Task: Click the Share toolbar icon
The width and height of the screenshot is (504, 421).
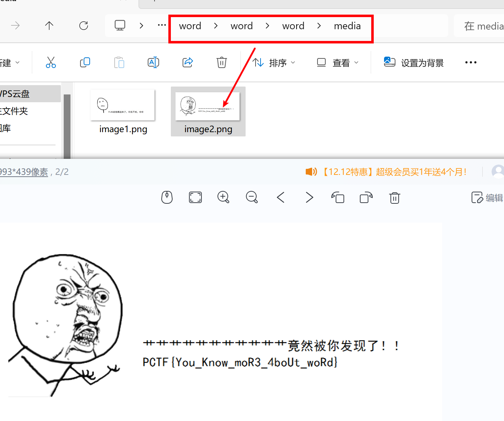Action: click(x=188, y=62)
